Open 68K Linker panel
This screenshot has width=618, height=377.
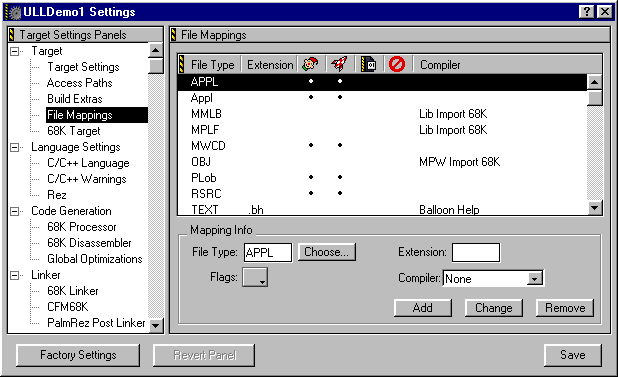73,291
